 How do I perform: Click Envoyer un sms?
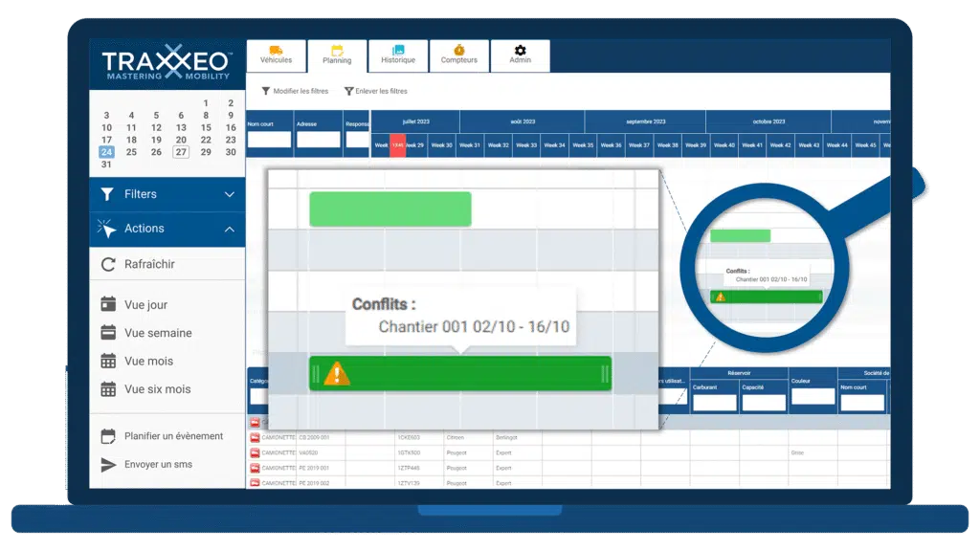pyautogui.click(x=158, y=464)
